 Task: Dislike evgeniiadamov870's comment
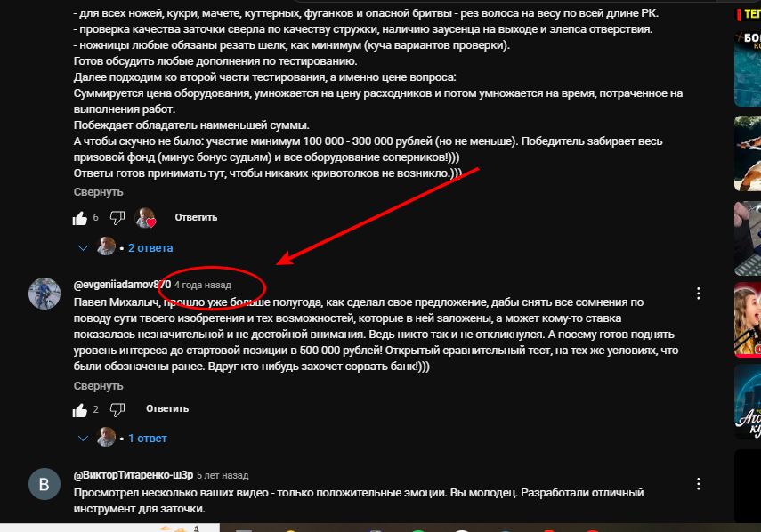click(x=117, y=410)
